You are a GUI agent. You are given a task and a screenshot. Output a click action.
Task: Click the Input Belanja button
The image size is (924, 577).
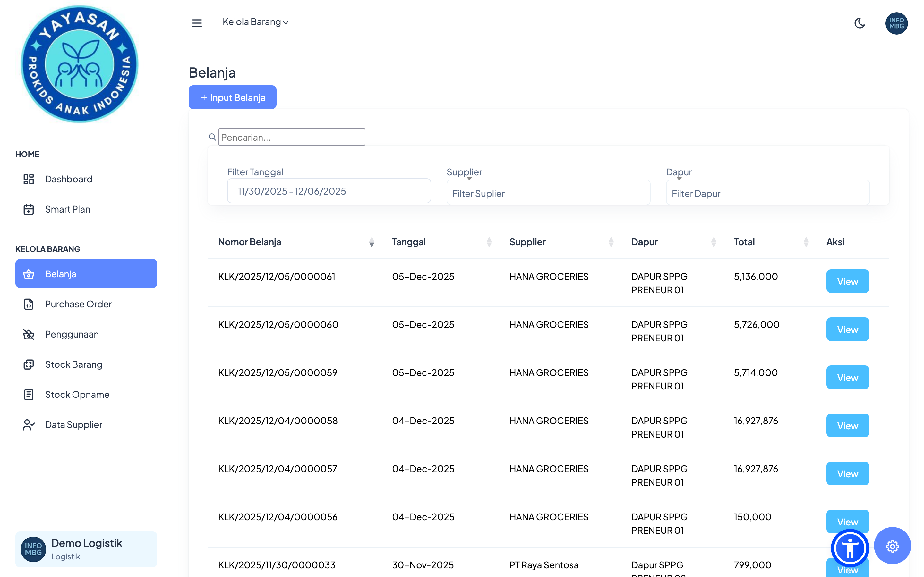(232, 97)
